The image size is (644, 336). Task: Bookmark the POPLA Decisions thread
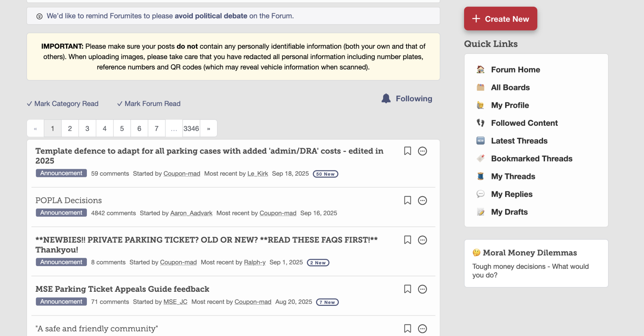click(407, 201)
